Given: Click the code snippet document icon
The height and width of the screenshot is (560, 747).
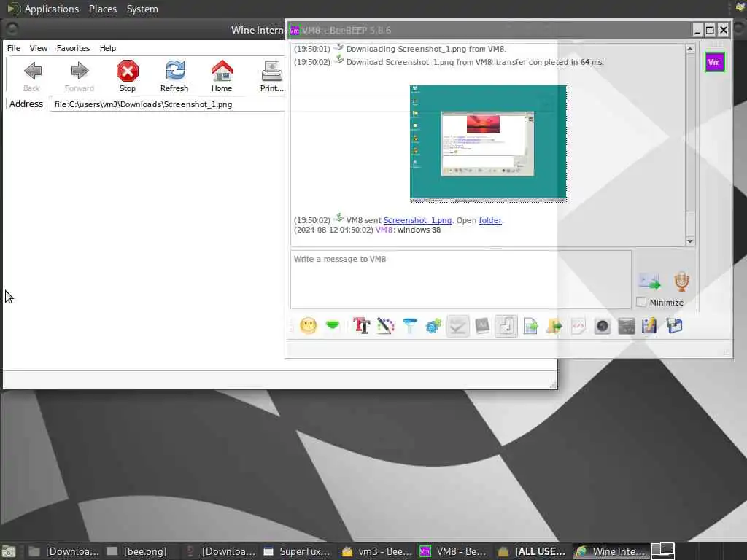Looking at the screenshot, I should coord(578,326).
